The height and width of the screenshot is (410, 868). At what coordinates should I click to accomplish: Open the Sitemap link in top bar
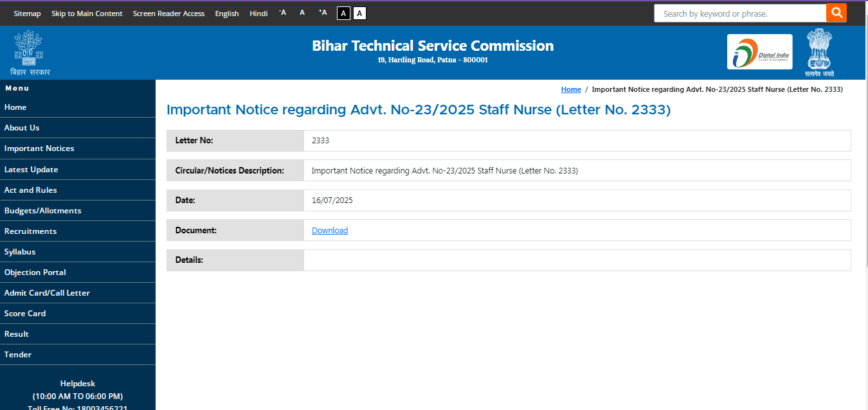(27, 13)
